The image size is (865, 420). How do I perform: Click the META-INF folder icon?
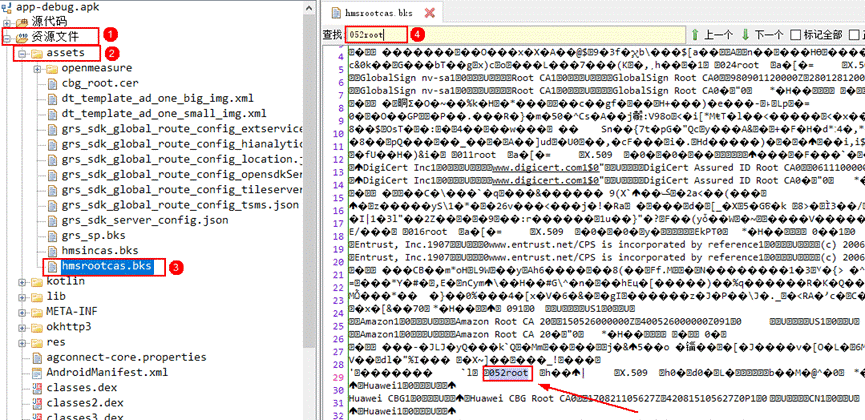[x=36, y=312]
